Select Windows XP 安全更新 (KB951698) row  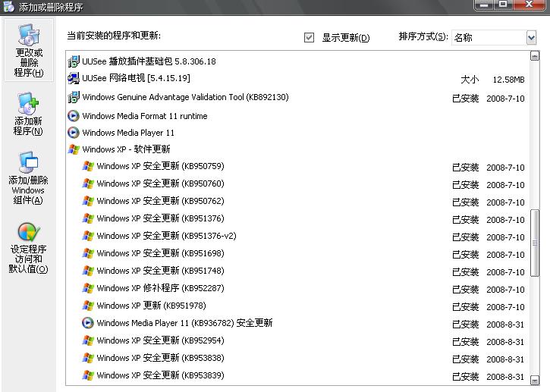(x=297, y=253)
